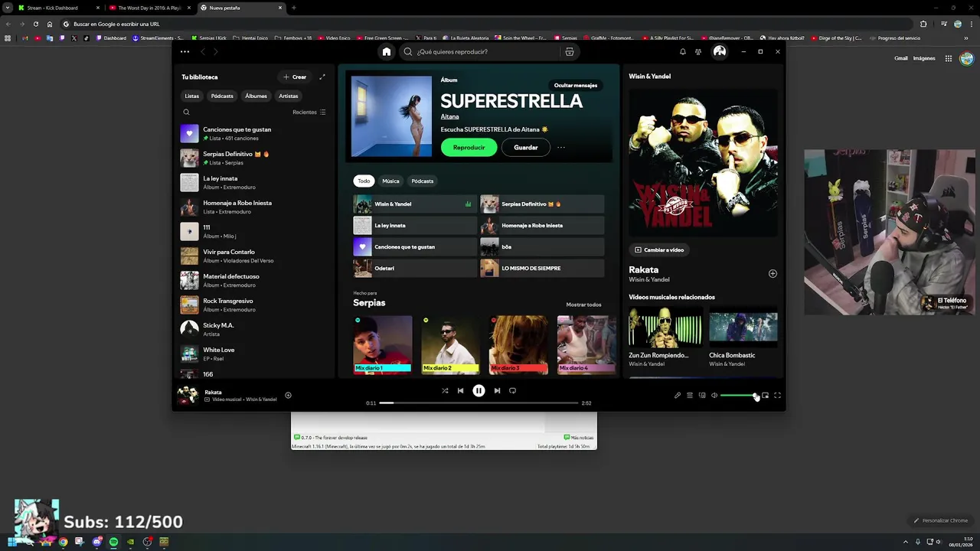Skip to the next track

pyautogui.click(x=497, y=390)
